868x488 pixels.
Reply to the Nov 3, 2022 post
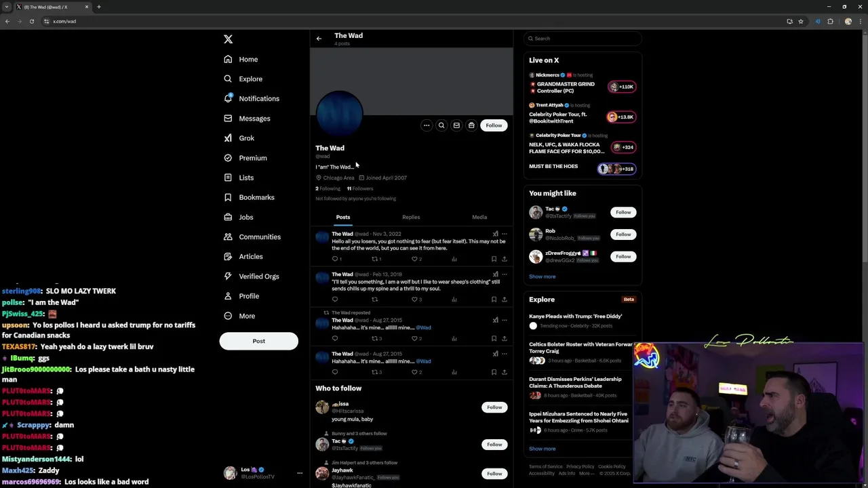(x=335, y=259)
